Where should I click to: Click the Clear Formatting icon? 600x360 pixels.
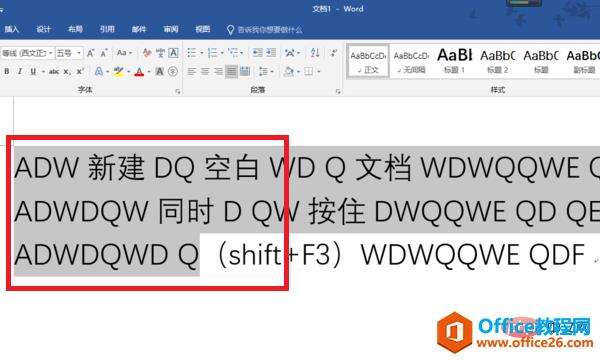coord(147,53)
